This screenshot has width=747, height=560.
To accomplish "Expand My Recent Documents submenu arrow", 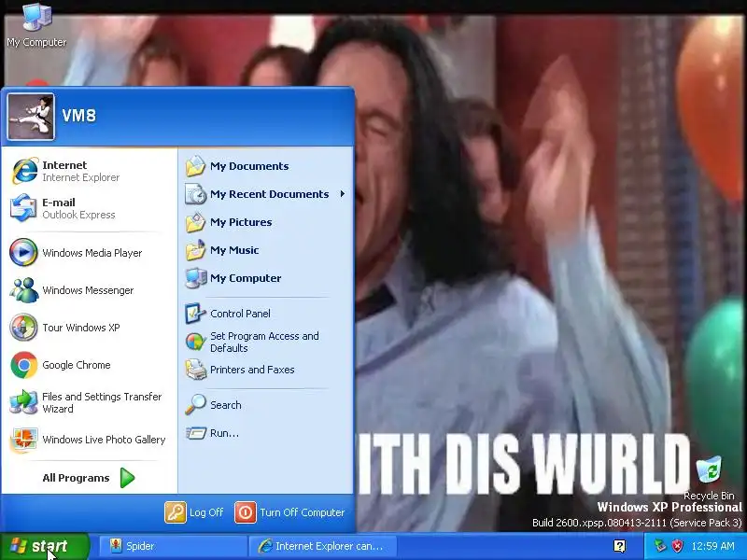I will [x=343, y=194].
